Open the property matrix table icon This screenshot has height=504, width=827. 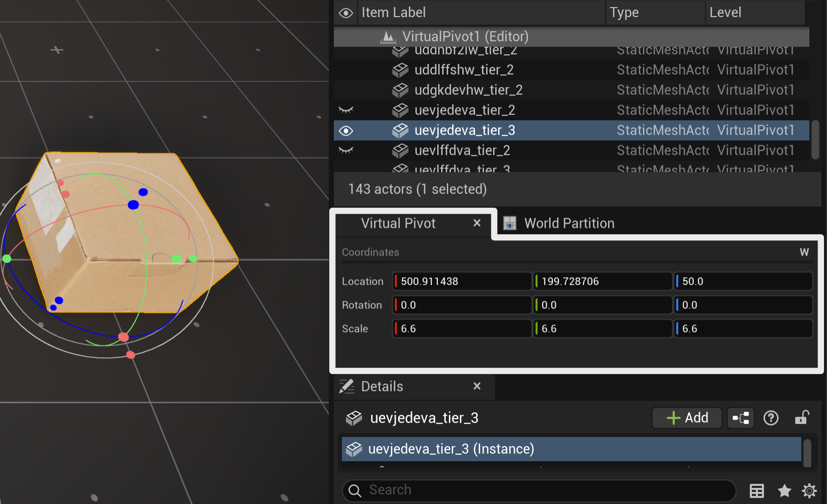click(757, 490)
